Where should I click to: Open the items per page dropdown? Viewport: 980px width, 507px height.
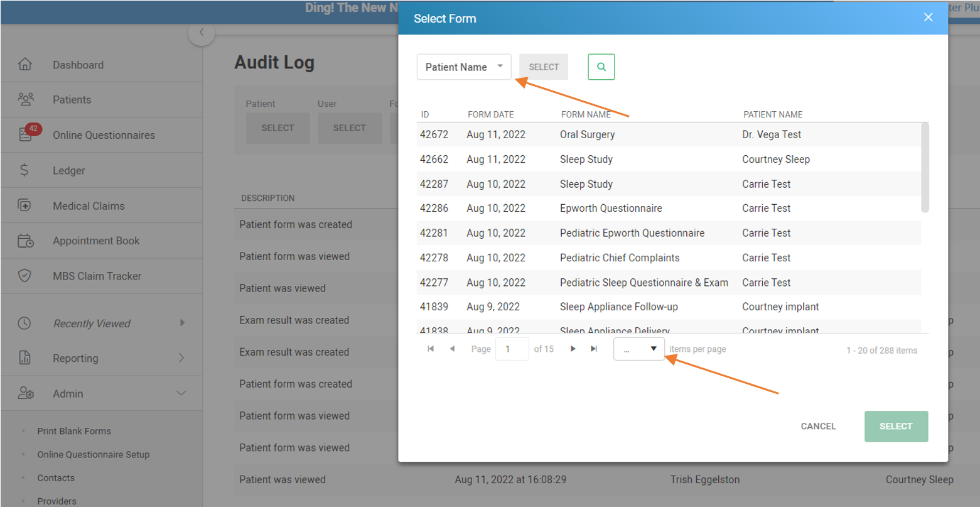pos(638,349)
